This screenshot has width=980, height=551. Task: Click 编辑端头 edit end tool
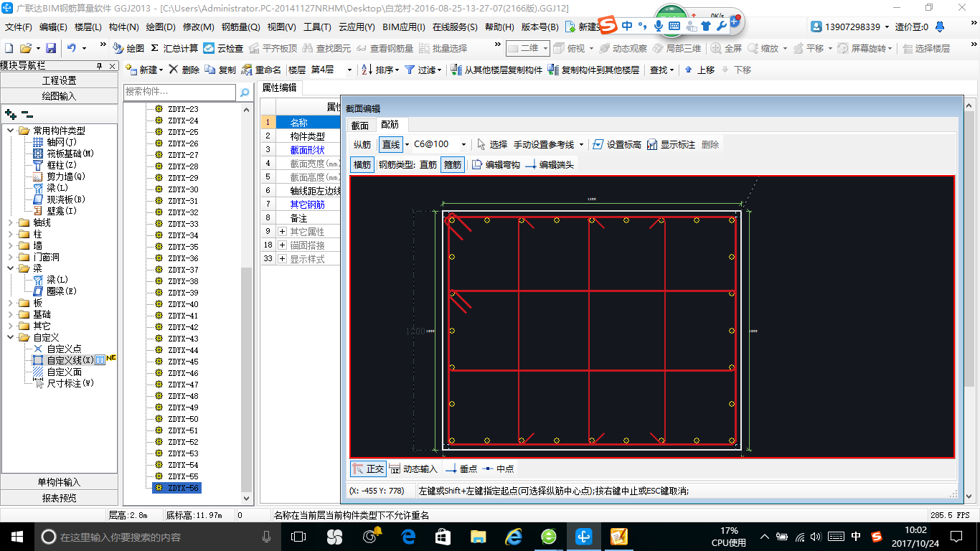pos(550,164)
